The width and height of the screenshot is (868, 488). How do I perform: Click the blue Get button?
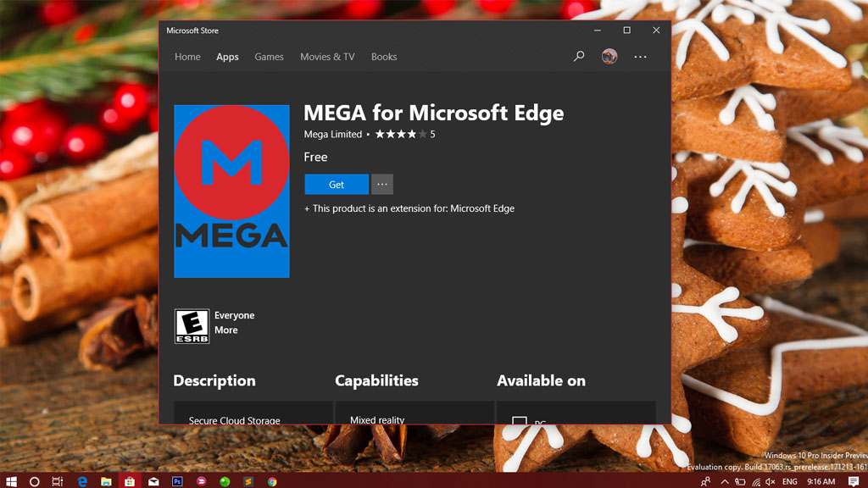[336, 184]
